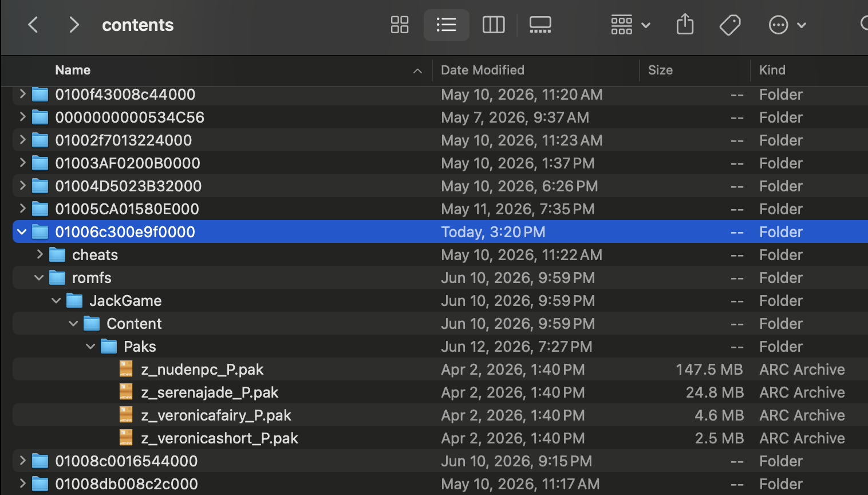This screenshot has height=495, width=868.
Task: Select file name z_serenajade_P.pak
Action: [x=210, y=392]
